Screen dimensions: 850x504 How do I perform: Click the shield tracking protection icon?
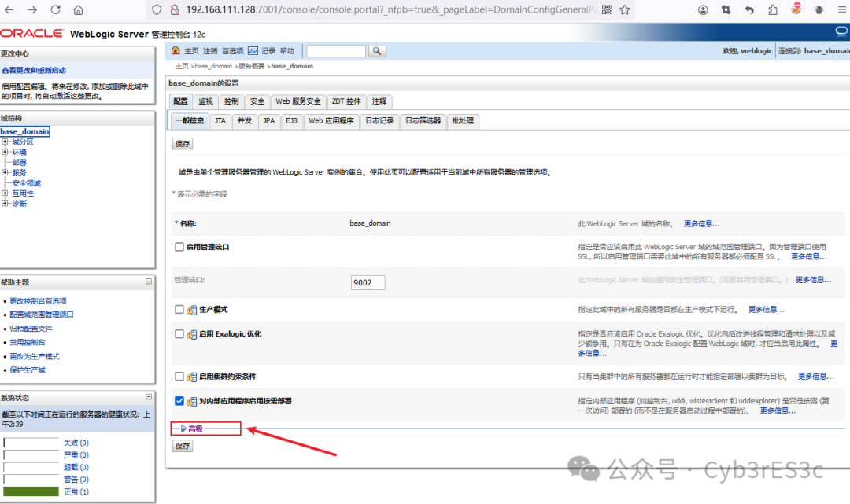pos(157,9)
